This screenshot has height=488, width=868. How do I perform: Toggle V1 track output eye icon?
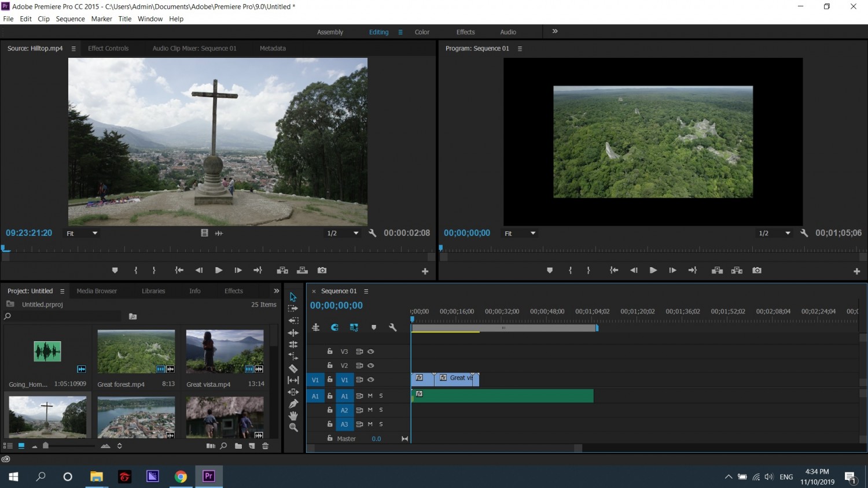coord(371,380)
